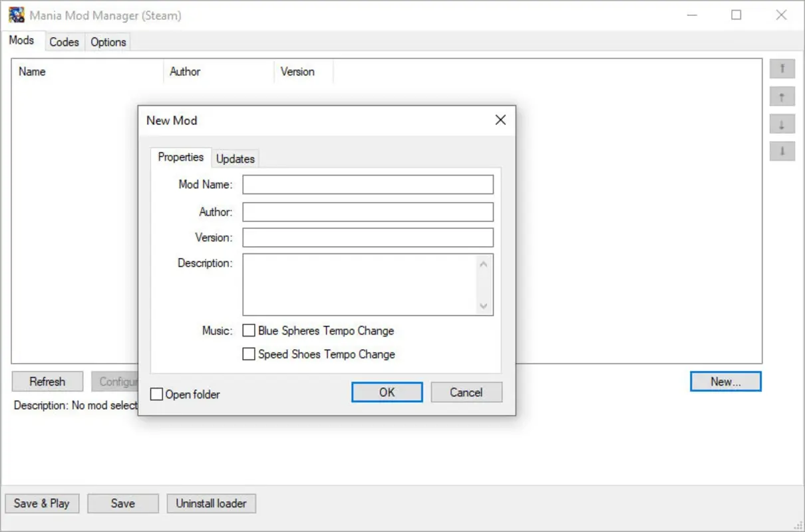
Task: Enable Blue Spheres Tempo Change
Action: point(249,331)
